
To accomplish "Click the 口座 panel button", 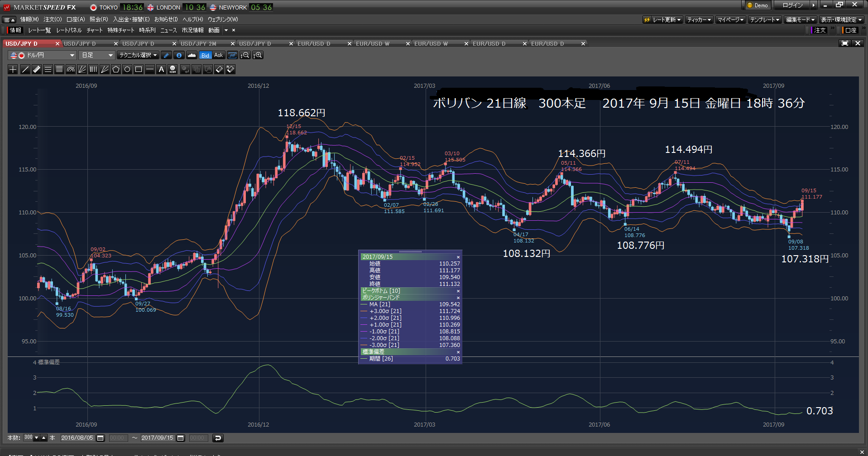I will (x=851, y=30).
